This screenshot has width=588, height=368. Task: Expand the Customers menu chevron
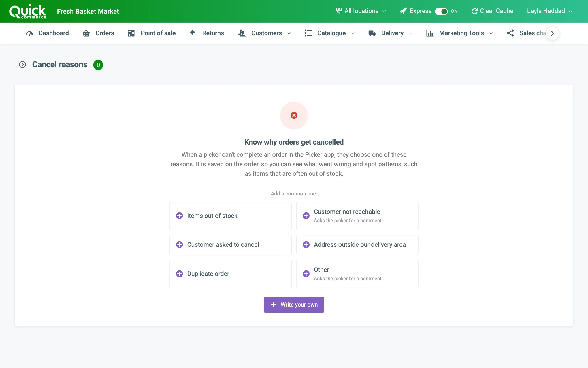click(x=289, y=33)
